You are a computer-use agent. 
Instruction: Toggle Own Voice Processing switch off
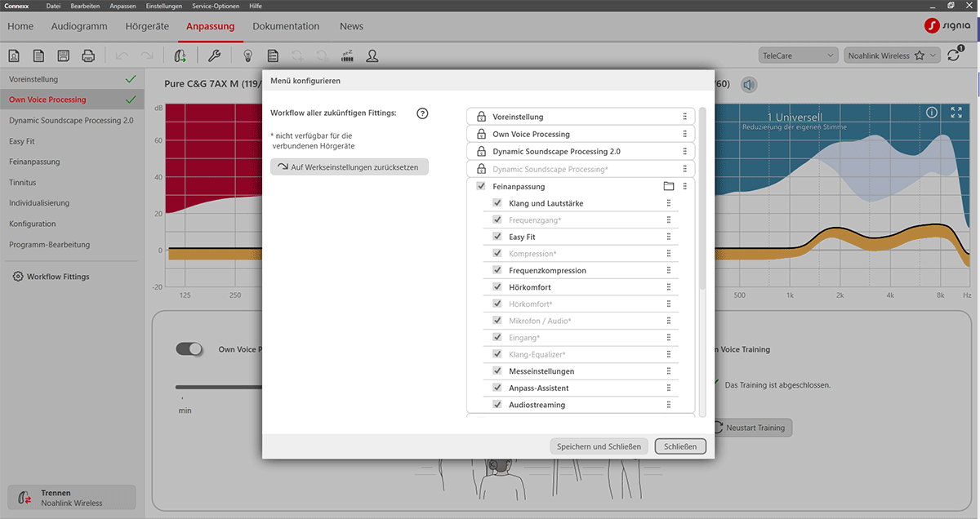coord(189,348)
